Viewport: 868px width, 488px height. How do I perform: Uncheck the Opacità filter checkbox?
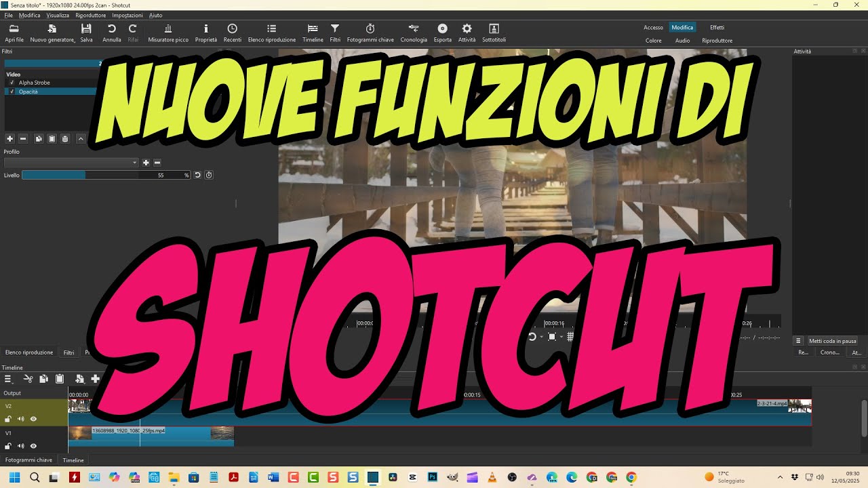12,91
